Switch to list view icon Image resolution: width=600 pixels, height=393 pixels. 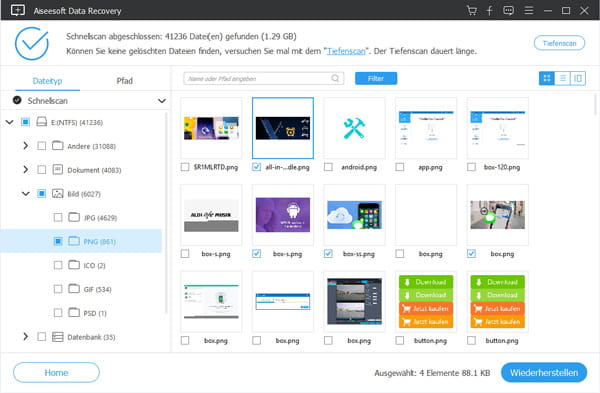click(x=562, y=78)
